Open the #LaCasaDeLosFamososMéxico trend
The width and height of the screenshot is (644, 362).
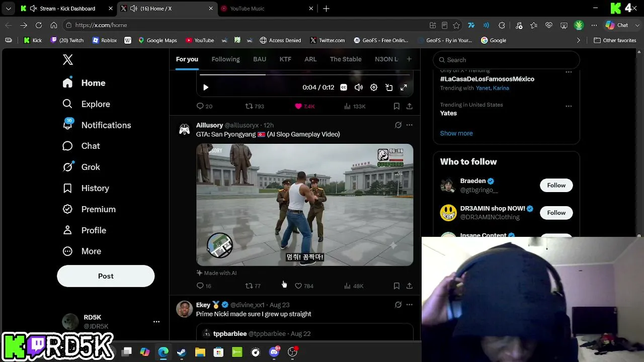[487, 79]
